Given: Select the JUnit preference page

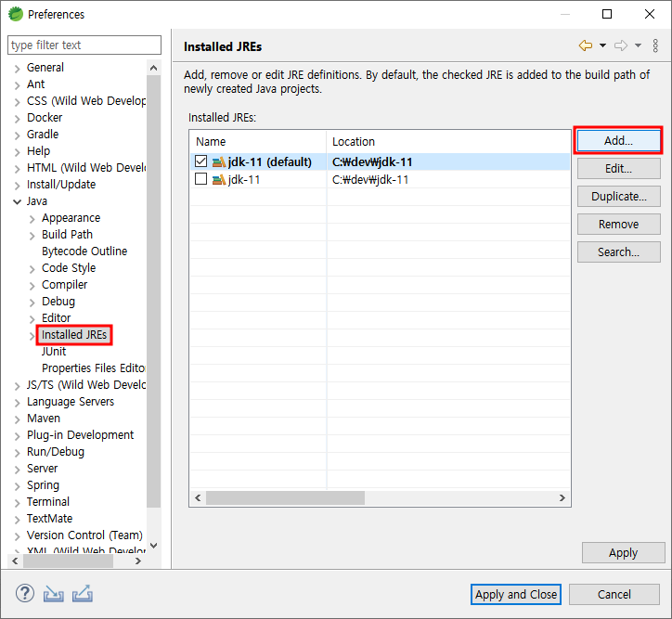Looking at the screenshot, I should click(54, 352).
